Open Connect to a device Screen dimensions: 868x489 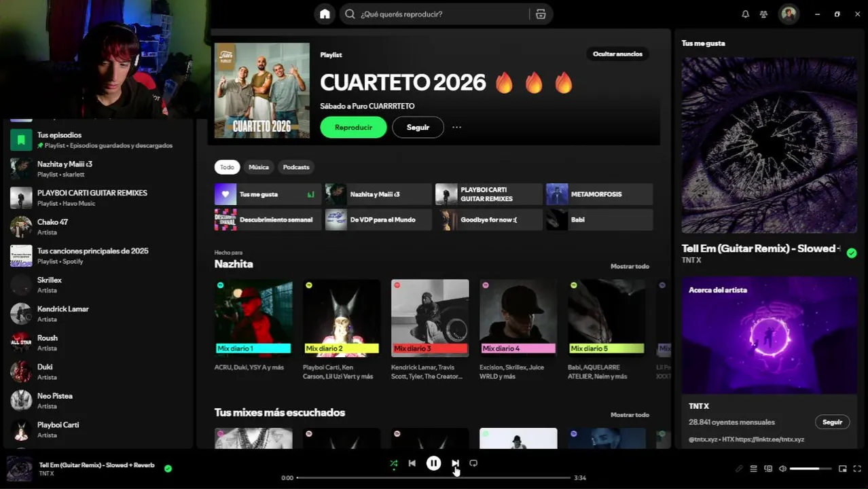point(768,469)
